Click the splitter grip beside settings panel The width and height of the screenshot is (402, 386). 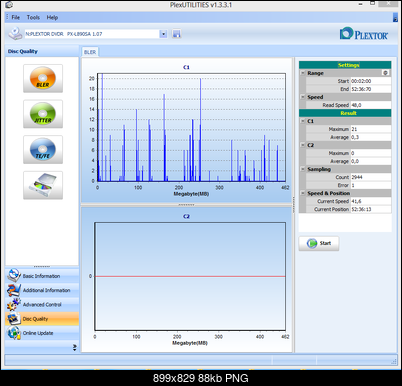click(294, 205)
